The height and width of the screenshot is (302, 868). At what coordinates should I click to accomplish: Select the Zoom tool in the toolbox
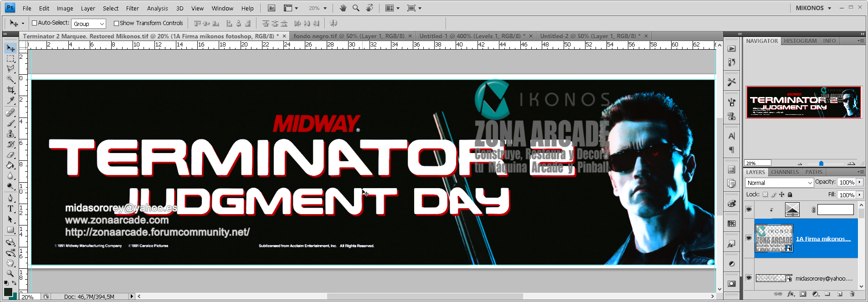[10, 273]
